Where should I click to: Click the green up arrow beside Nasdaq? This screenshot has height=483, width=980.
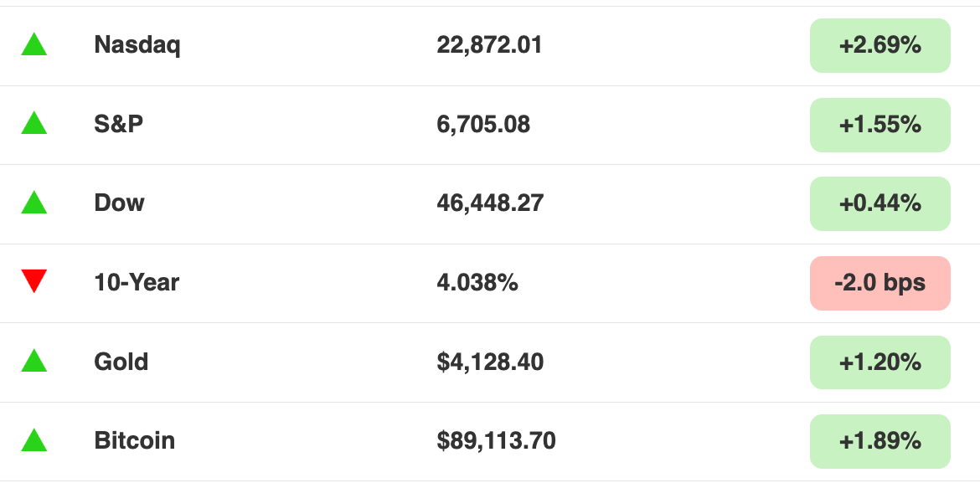(x=34, y=44)
